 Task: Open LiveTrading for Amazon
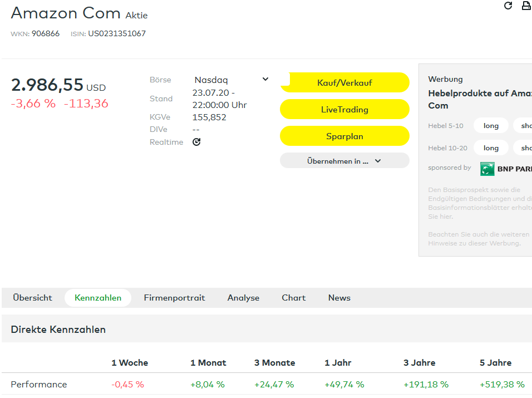344,110
